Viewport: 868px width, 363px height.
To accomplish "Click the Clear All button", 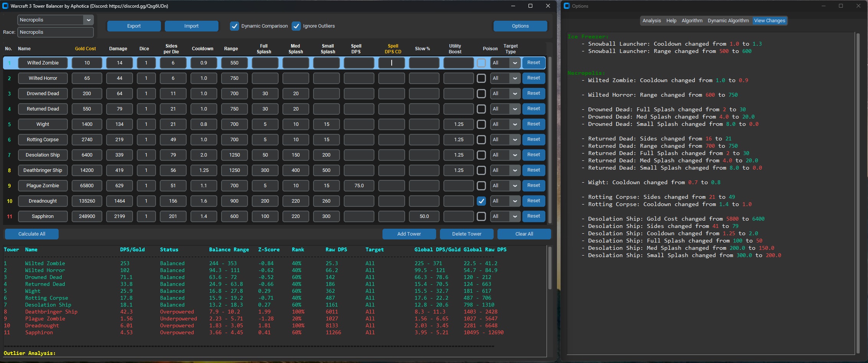I will [x=524, y=234].
